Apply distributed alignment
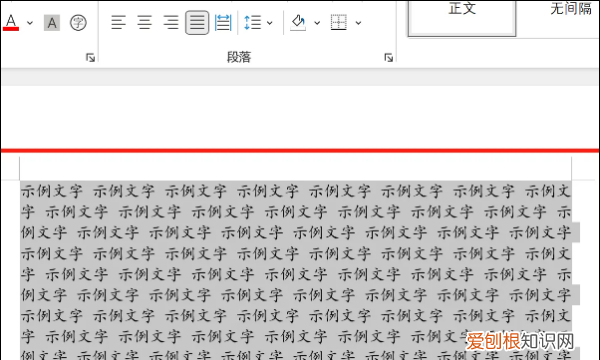600x360 pixels. point(223,23)
